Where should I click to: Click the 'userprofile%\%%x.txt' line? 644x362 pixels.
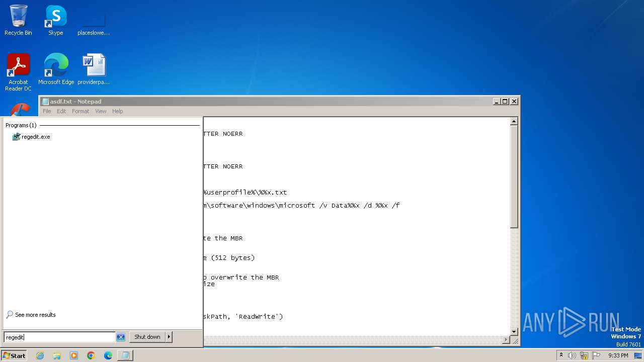coord(245,193)
